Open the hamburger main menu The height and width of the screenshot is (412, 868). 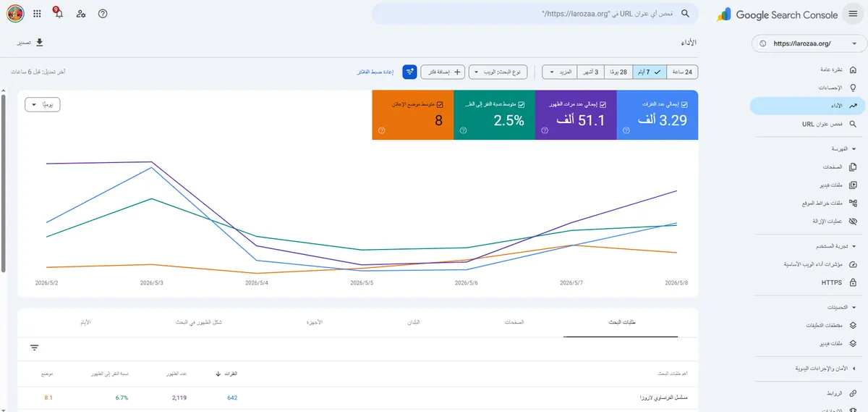tap(854, 14)
